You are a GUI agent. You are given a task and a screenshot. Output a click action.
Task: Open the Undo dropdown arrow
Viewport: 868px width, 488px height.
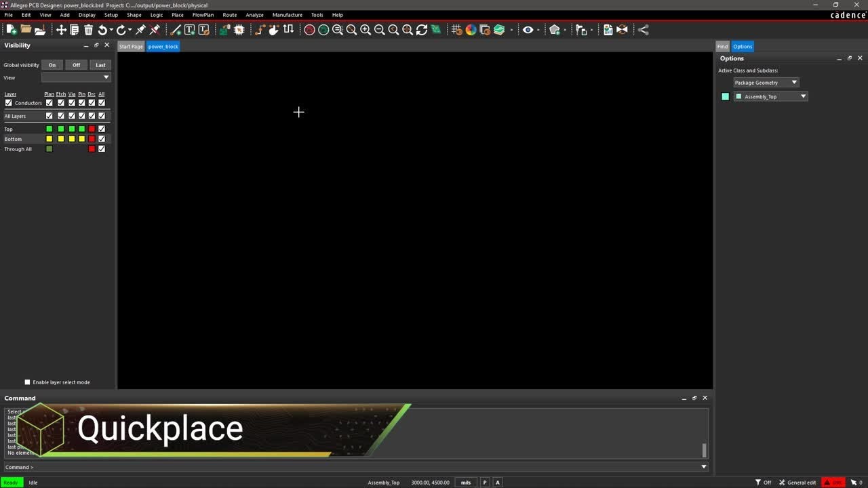[111, 30]
